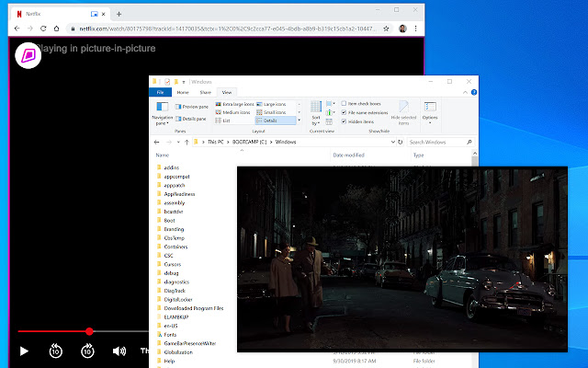Viewport: 588px width, 368px height.
Task: Open recent locations dropdown in Explorer
Action: click(x=178, y=142)
